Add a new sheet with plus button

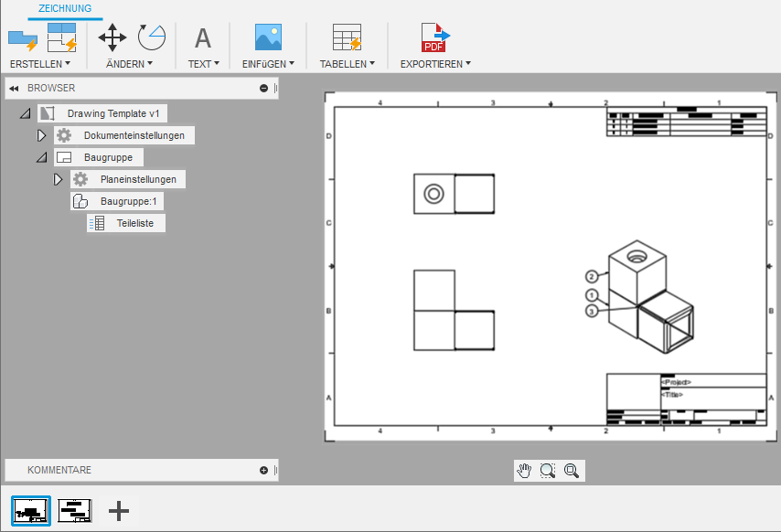(119, 511)
